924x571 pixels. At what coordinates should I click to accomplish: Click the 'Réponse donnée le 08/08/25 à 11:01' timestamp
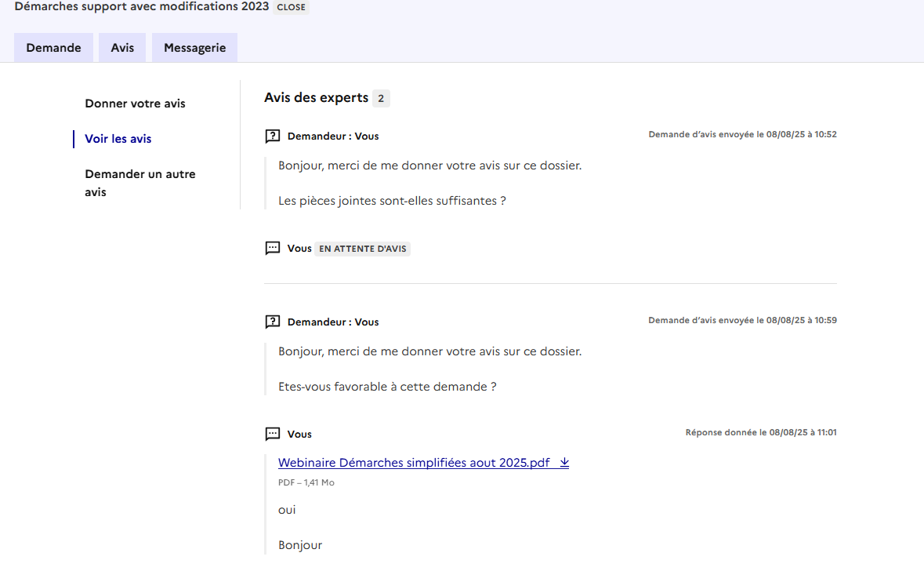(760, 432)
